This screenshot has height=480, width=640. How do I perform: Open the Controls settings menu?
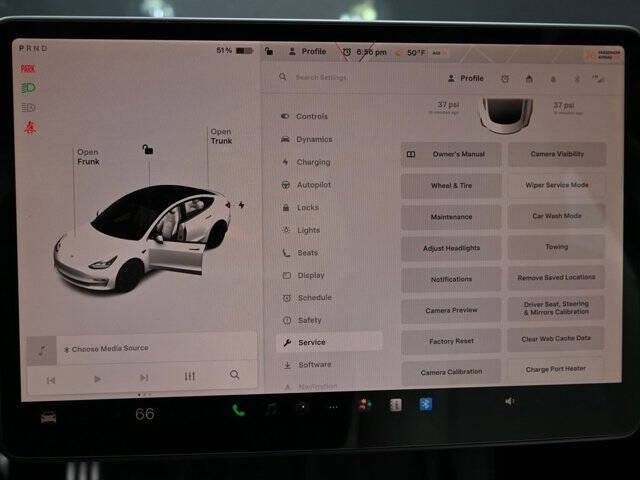tap(304, 116)
